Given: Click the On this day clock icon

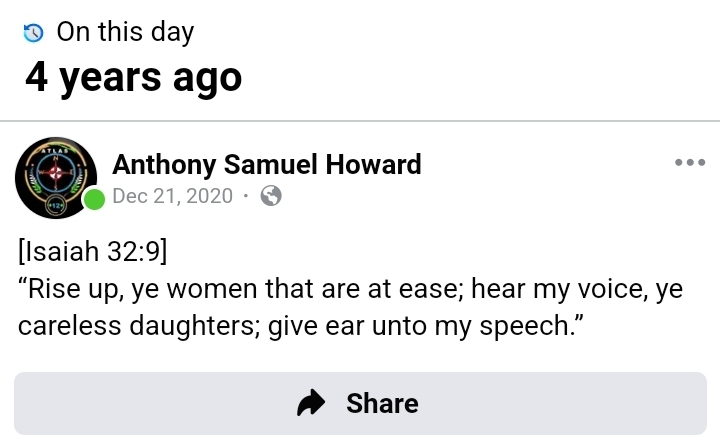Looking at the screenshot, I should click(x=33, y=33).
